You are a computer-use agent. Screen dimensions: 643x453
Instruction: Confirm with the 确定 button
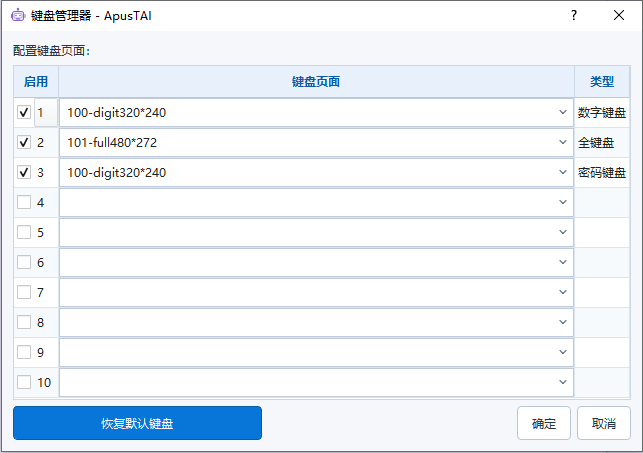pyautogui.click(x=544, y=423)
